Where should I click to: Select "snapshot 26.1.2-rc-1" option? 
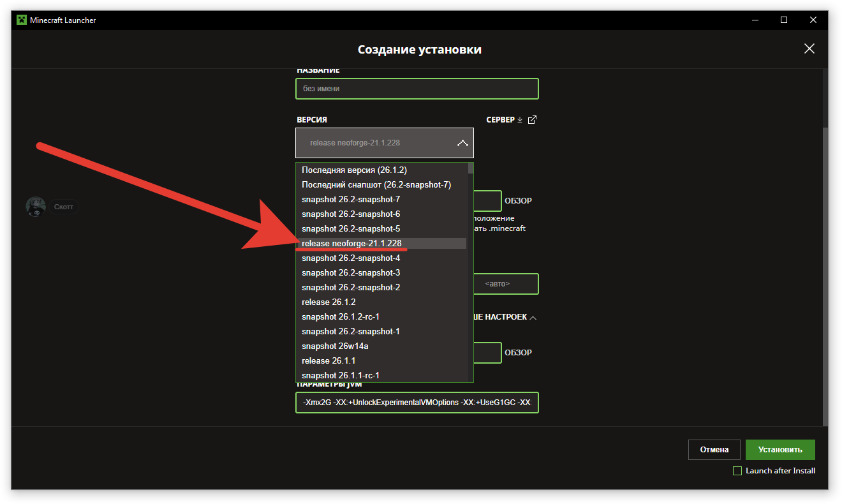click(x=381, y=317)
